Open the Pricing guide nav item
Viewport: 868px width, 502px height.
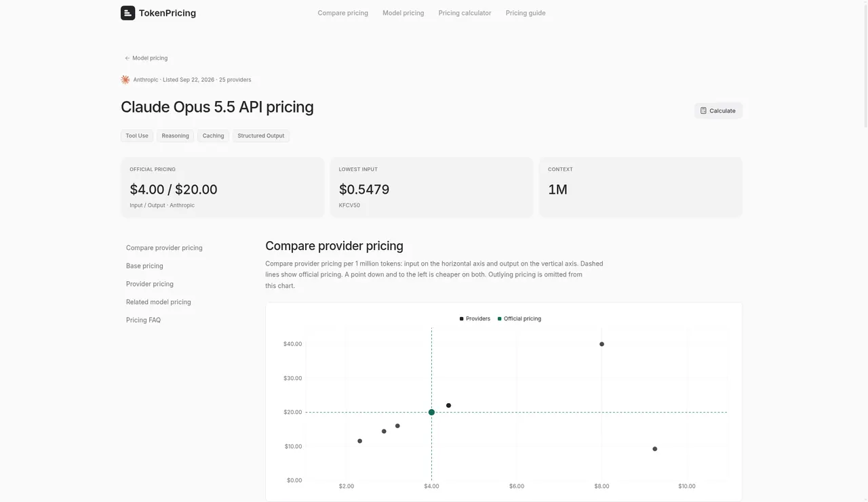pos(526,13)
